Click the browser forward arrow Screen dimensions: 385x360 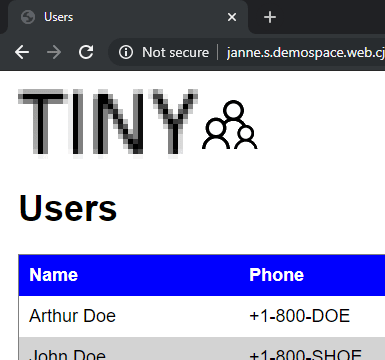54,52
